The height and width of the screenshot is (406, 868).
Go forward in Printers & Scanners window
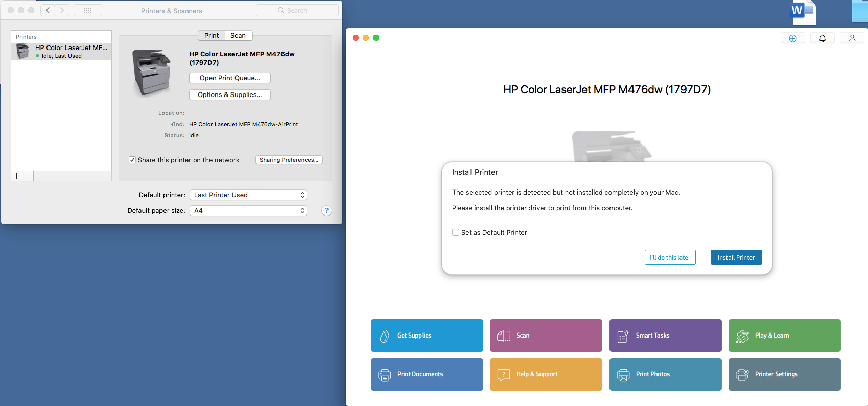click(x=62, y=10)
